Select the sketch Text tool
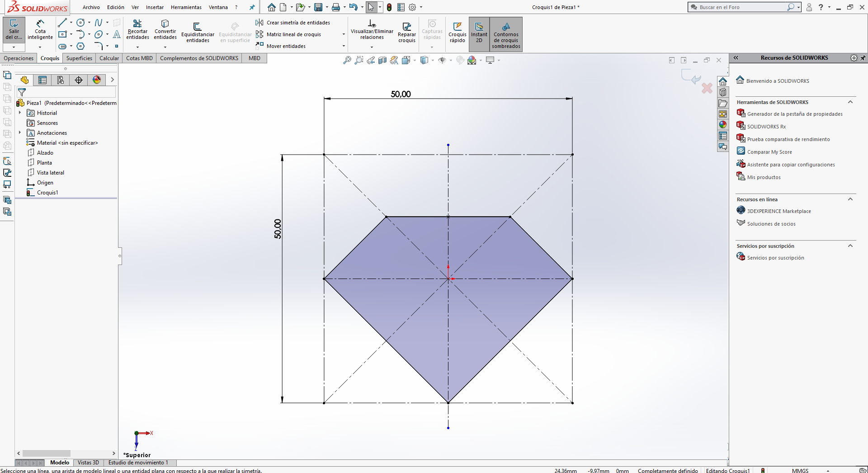This screenshot has height=473, width=868. pyautogui.click(x=117, y=34)
